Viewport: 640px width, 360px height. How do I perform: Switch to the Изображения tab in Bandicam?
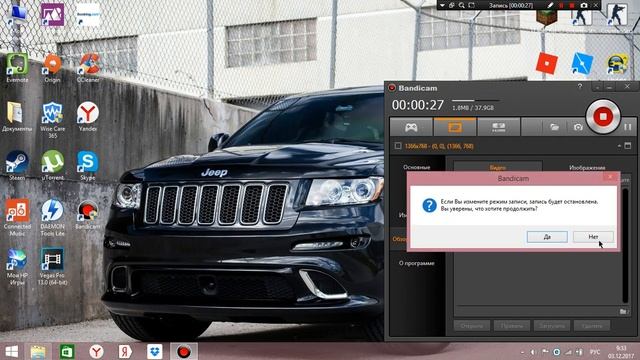587,168
